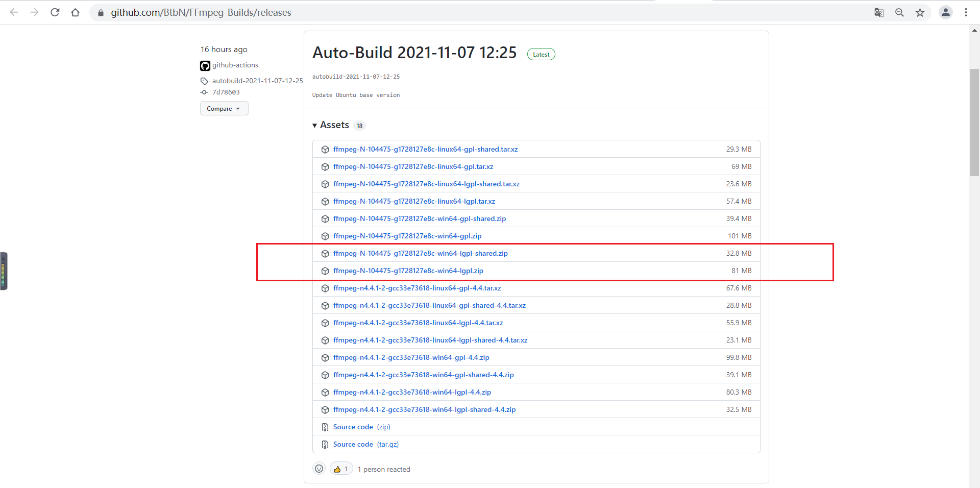
Task: Open the Compare dropdown
Action: [x=224, y=108]
